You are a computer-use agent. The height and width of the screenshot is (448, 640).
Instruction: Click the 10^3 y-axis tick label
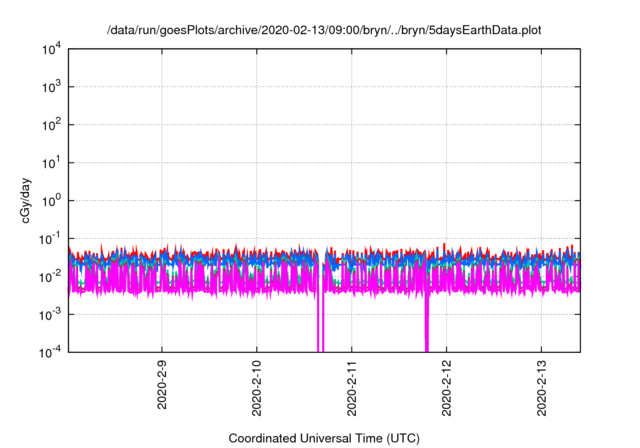(x=51, y=87)
